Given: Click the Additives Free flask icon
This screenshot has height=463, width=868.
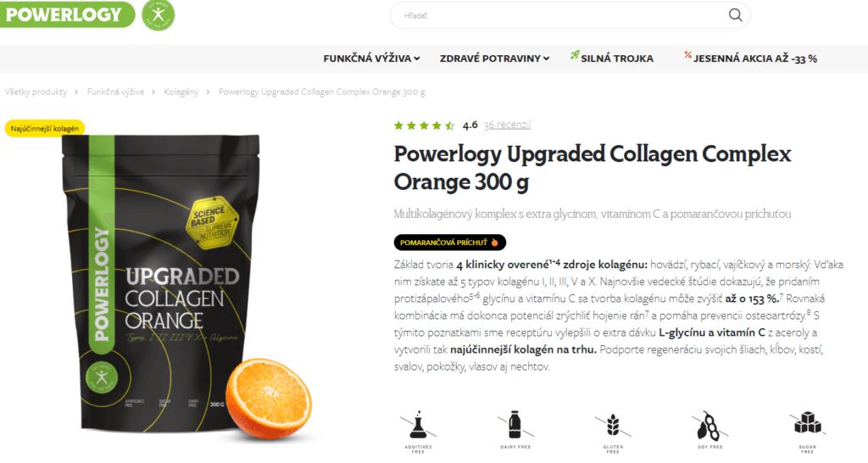Looking at the screenshot, I should 418,425.
